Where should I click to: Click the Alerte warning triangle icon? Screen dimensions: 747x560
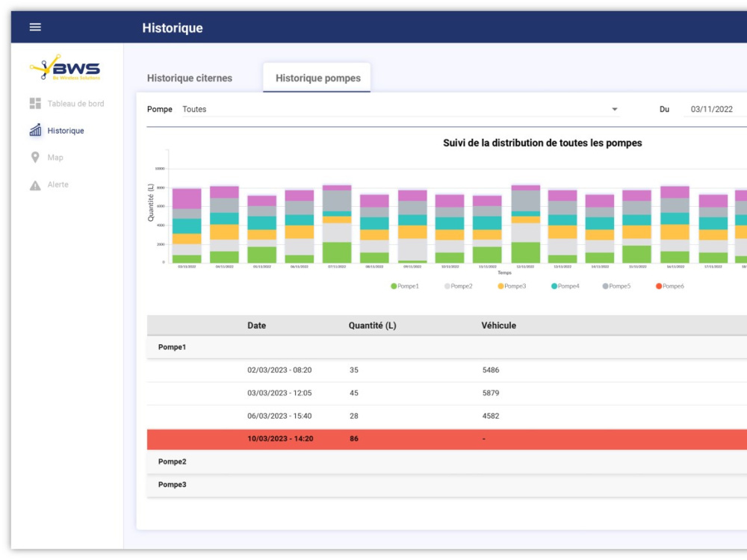pos(35,184)
